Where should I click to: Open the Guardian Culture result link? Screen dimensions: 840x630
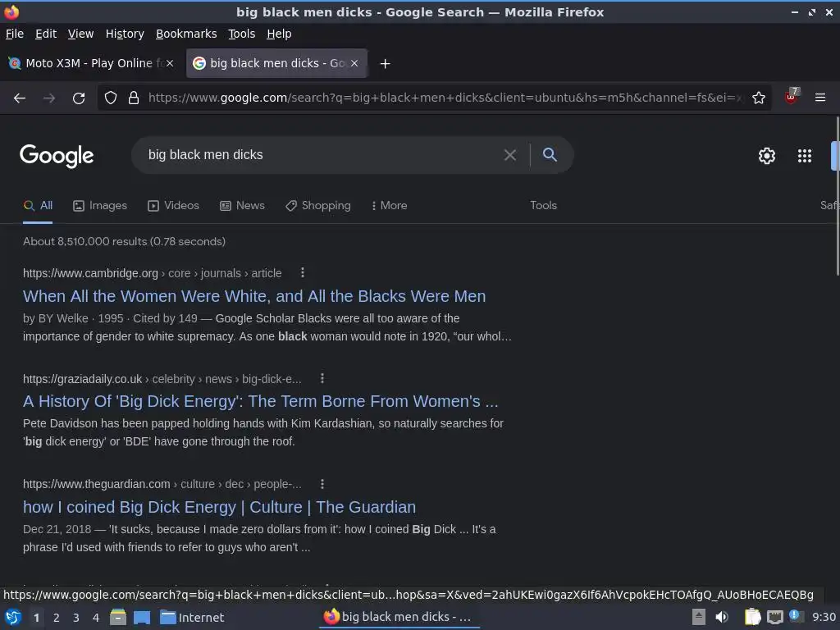(x=219, y=507)
